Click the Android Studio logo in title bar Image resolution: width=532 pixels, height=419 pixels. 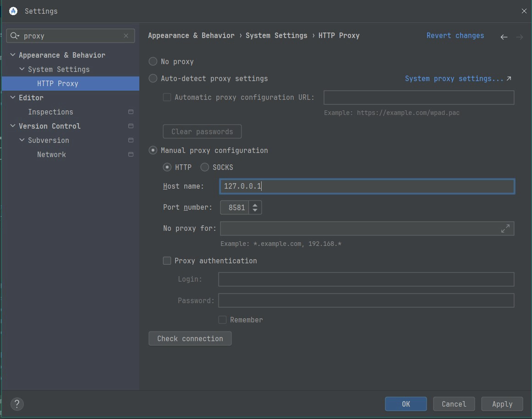pos(13,11)
